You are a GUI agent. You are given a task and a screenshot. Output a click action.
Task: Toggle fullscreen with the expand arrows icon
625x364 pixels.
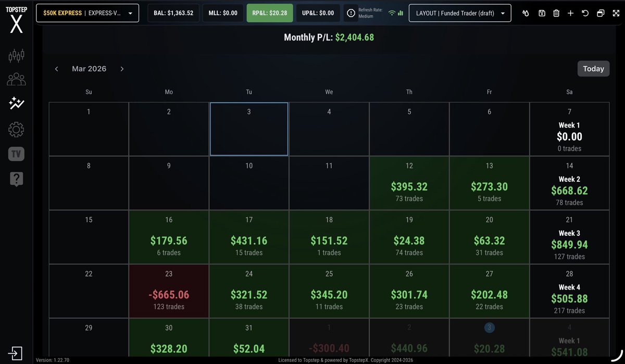(x=616, y=13)
